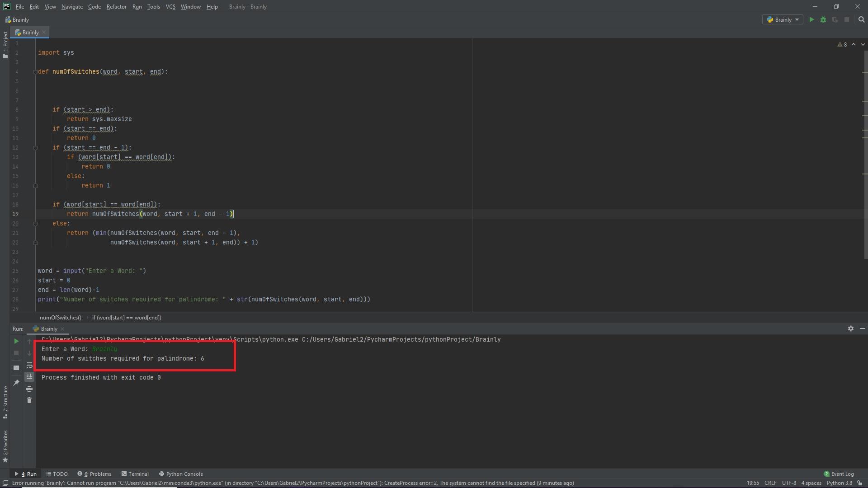Run Brainly with the green toolbar play button
The height and width of the screenshot is (488, 868).
point(811,20)
